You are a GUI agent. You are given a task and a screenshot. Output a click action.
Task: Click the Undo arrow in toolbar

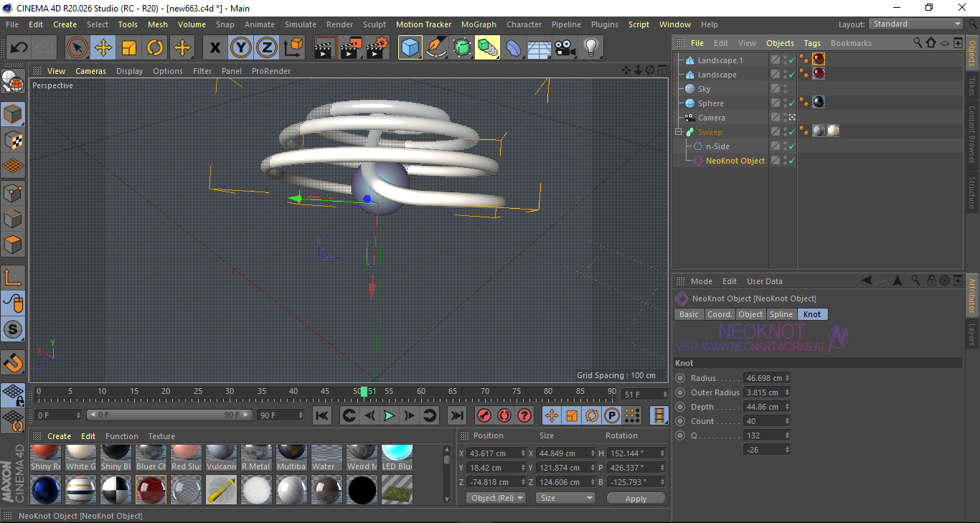19,48
